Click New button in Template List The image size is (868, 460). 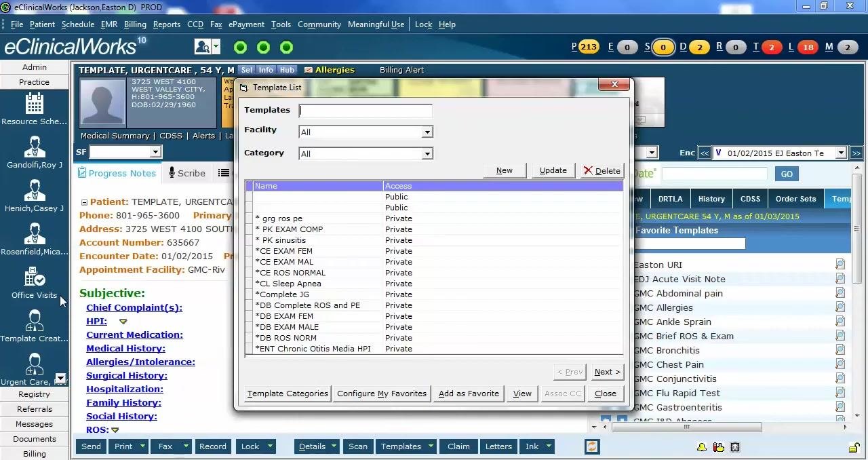coord(505,170)
